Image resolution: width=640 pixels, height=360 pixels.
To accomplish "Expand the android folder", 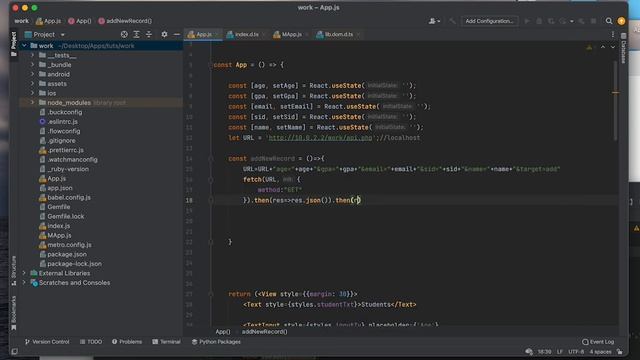I will click(32, 74).
